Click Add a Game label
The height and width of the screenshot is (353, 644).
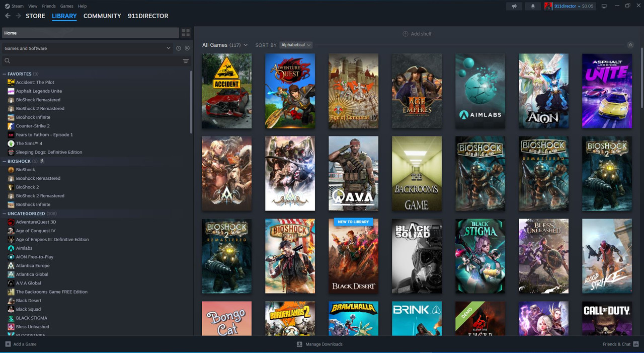click(25, 344)
